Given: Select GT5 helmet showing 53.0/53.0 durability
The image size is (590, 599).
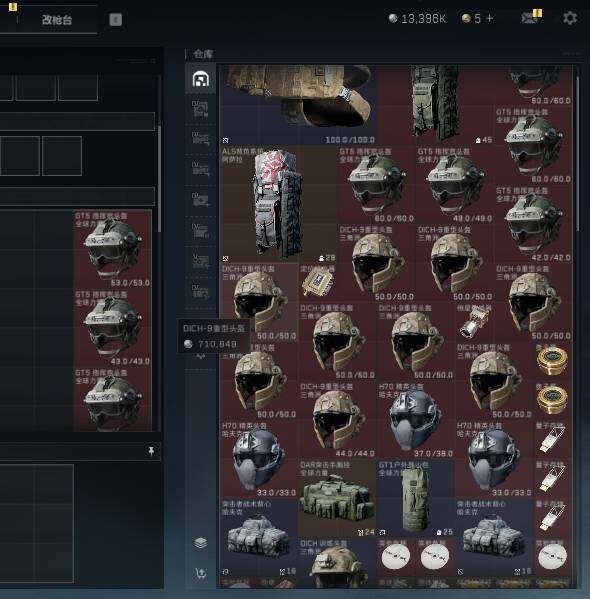Looking at the screenshot, I should [112, 249].
